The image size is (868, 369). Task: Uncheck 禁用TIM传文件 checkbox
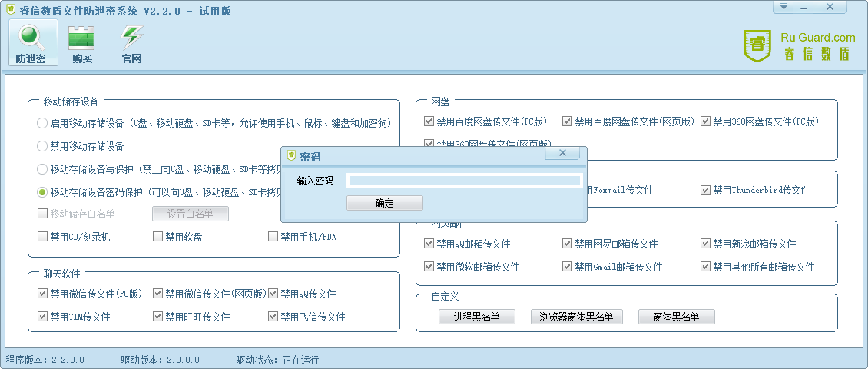[x=42, y=317]
